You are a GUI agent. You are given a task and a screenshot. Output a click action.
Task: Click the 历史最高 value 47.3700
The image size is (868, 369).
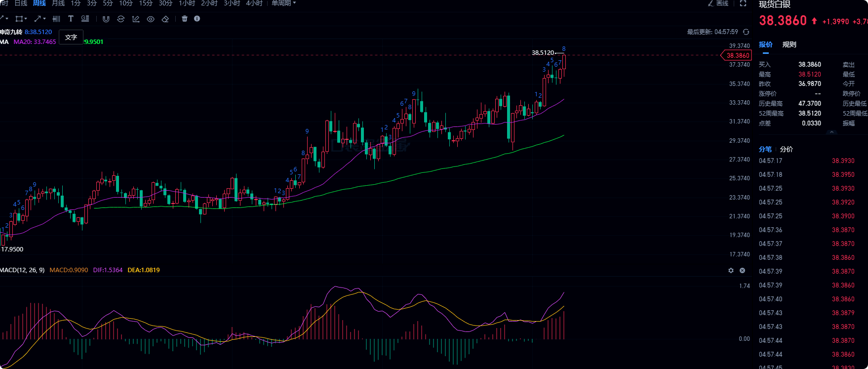810,104
